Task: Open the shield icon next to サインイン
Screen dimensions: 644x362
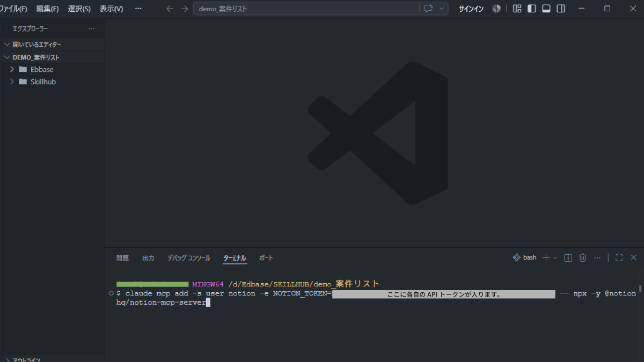Action: [x=497, y=9]
